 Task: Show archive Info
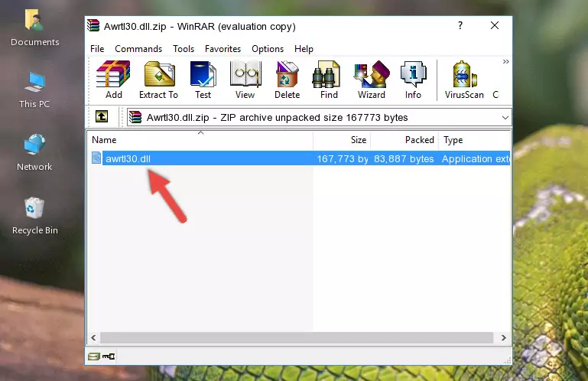pos(413,80)
